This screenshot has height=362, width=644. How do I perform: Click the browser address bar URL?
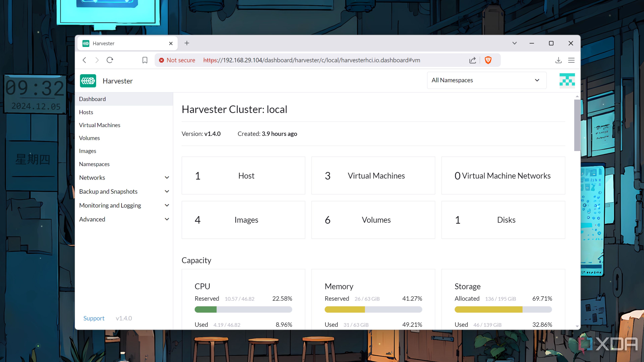pyautogui.click(x=311, y=60)
